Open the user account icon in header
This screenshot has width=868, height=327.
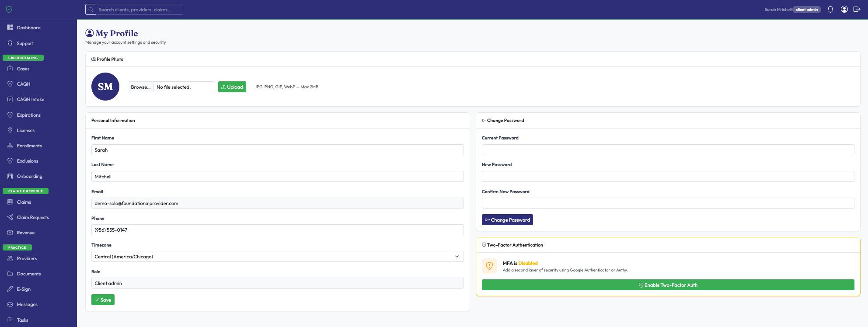point(844,9)
